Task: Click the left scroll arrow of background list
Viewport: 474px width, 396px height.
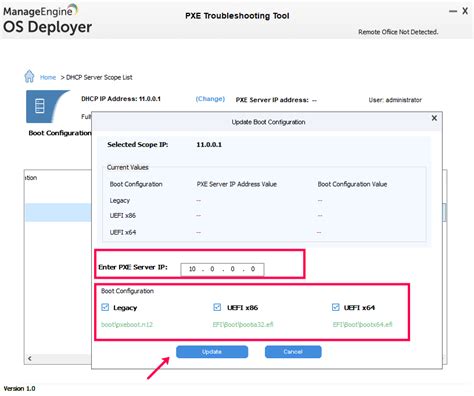Action: pyautogui.click(x=30, y=358)
